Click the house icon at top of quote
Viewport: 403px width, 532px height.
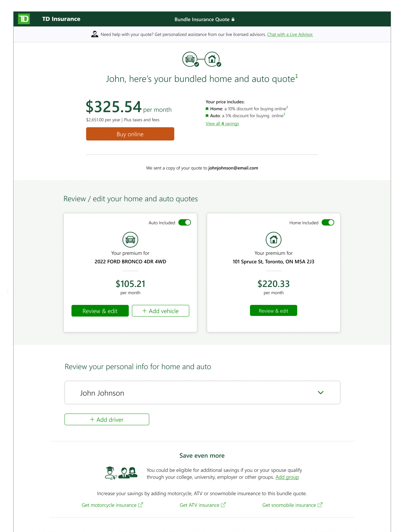pos(212,59)
